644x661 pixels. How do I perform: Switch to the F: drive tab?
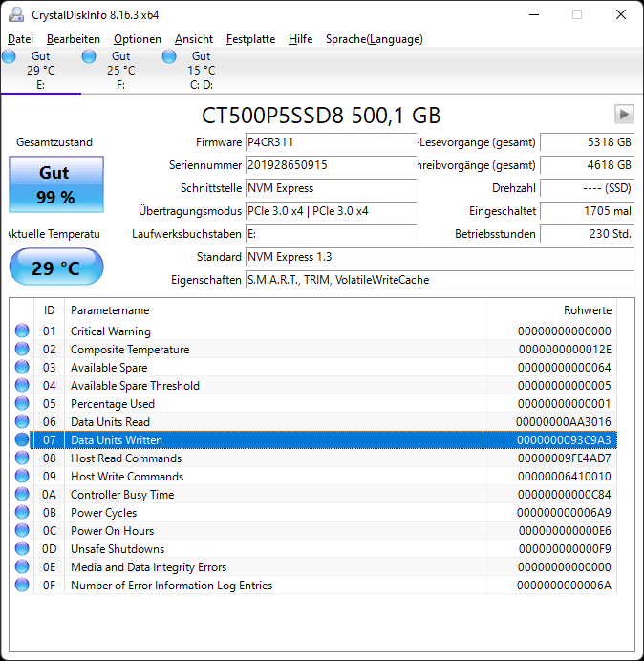[121, 71]
